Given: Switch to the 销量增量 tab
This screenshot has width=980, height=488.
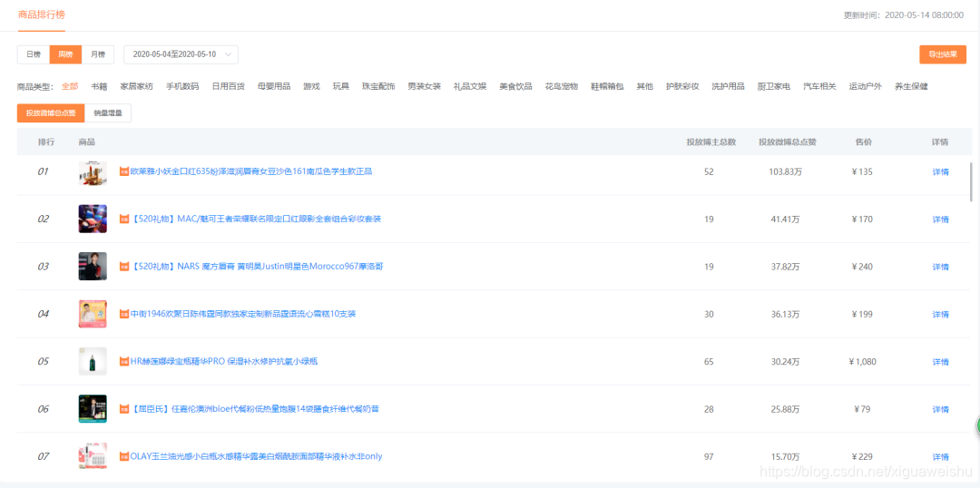Looking at the screenshot, I should 108,113.
